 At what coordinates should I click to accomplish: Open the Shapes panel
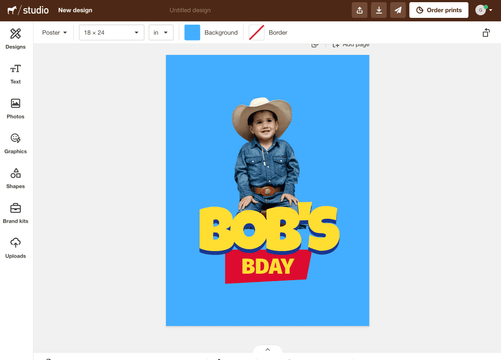(x=15, y=178)
